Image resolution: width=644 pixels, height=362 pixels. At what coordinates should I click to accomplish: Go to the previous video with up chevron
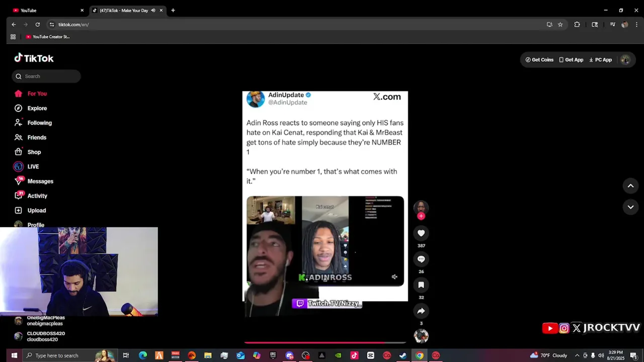(x=630, y=186)
